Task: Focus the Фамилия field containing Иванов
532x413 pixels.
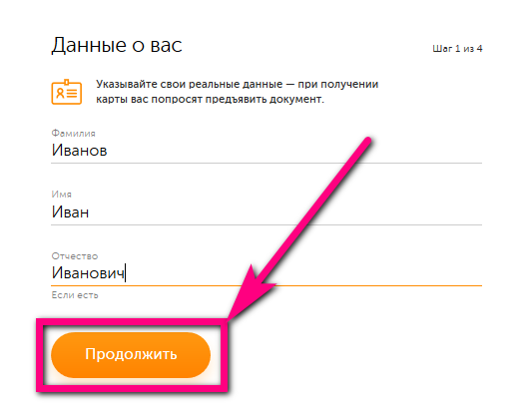Action: coord(266,151)
